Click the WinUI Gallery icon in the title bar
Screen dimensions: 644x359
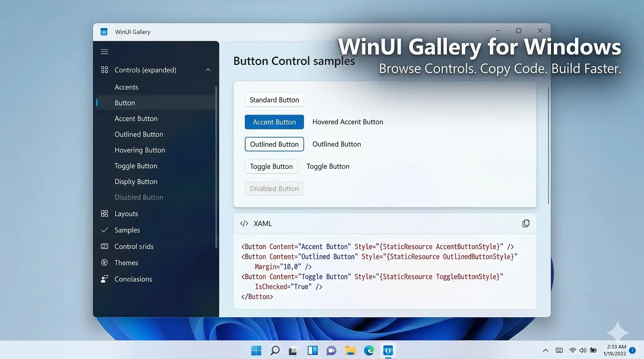pyautogui.click(x=104, y=32)
